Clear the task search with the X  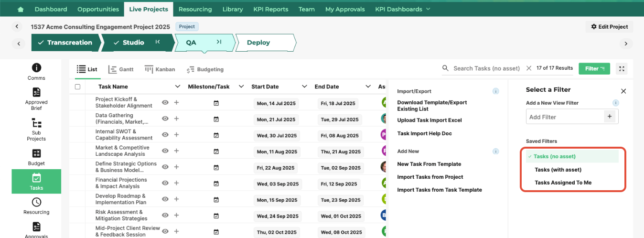tap(529, 68)
